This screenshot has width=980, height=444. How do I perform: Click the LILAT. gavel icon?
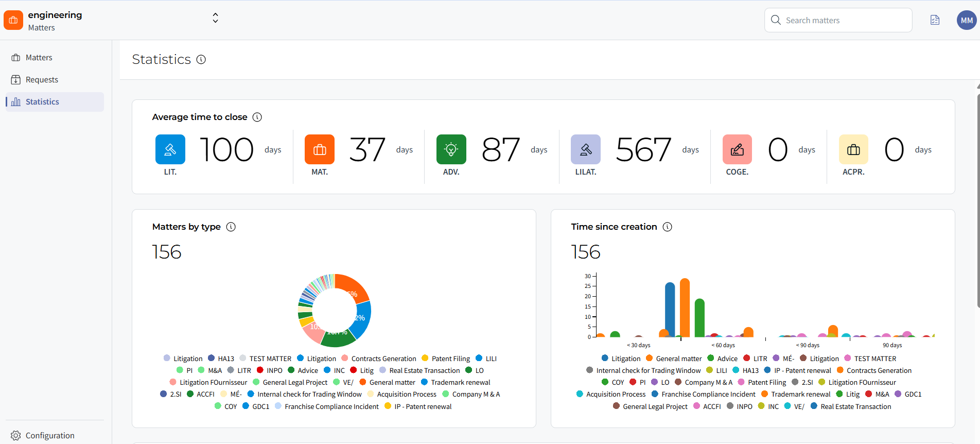pyautogui.click(x=586, y=149)
